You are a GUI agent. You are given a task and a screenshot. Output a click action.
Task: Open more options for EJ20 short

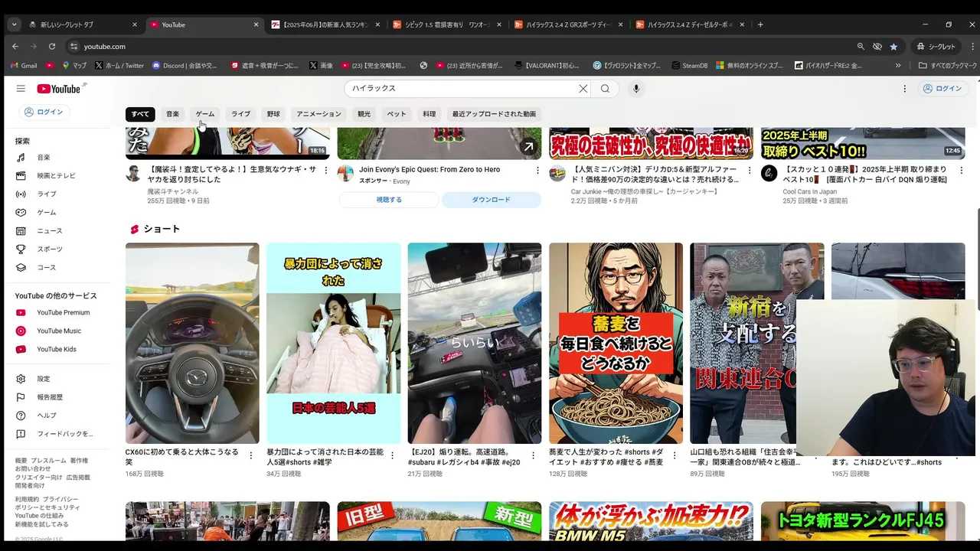click(534, 455)
